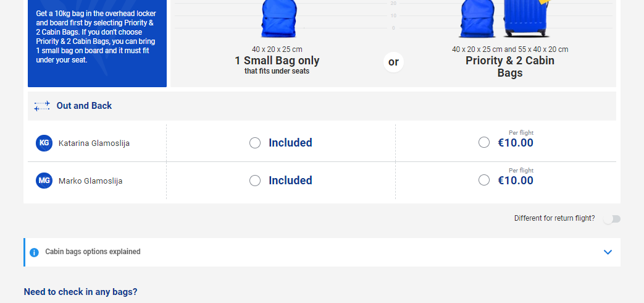Image resolution: width=644 pixels, height=303 pixels.
Task: Select €10.00 Priority option for Katarina
Action: coord(484,143)
